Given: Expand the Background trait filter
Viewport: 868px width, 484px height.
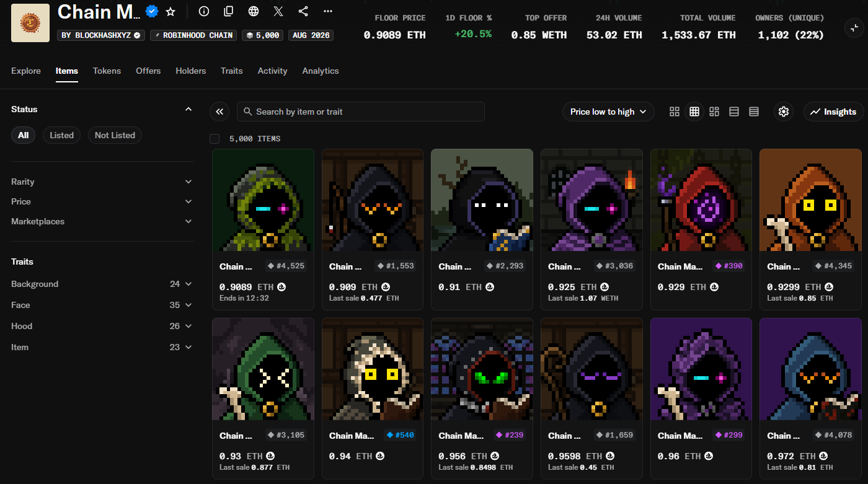Looking at the screenshot, I should click(102, 284).
